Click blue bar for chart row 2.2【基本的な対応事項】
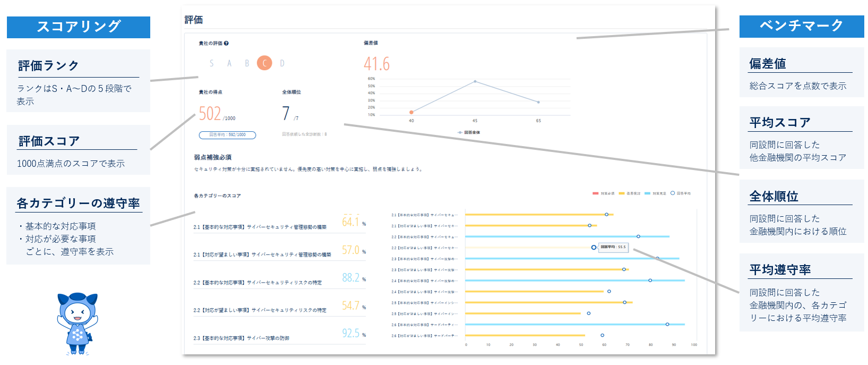 [x=568, y=236]
